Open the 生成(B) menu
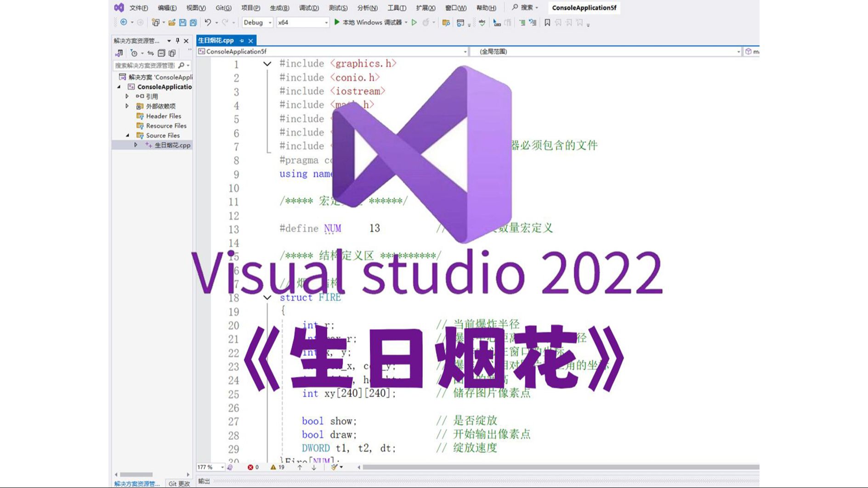 279,8
